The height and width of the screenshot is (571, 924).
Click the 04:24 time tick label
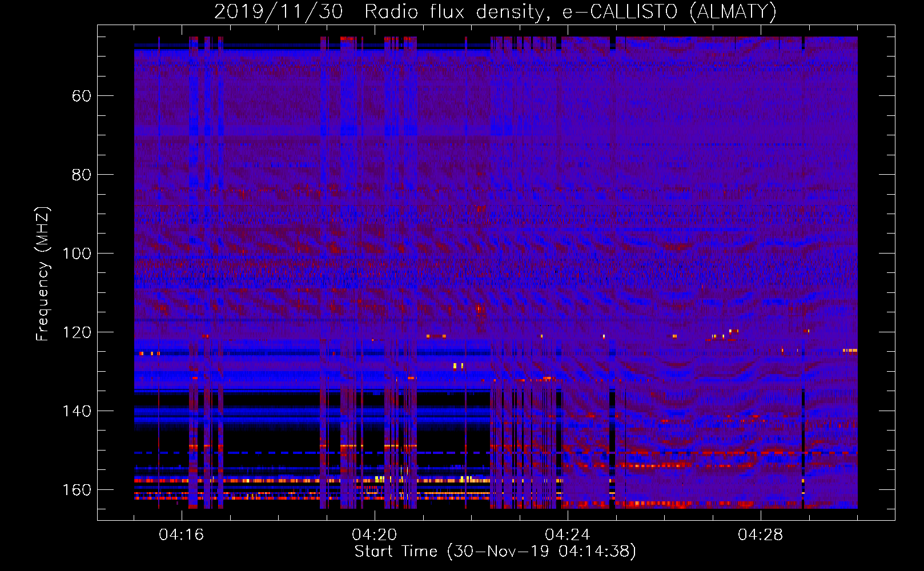pyautogui.click(x=568, y=535)
